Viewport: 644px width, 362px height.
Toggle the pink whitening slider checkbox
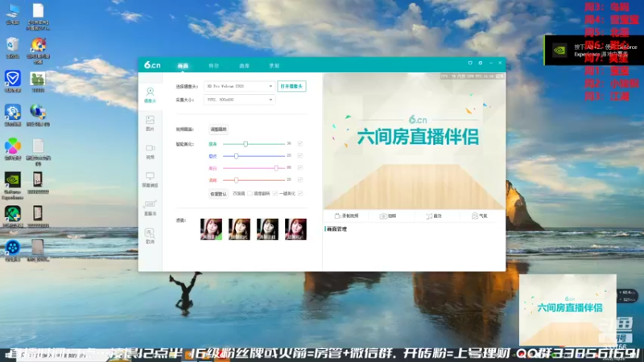coord(300,167)
